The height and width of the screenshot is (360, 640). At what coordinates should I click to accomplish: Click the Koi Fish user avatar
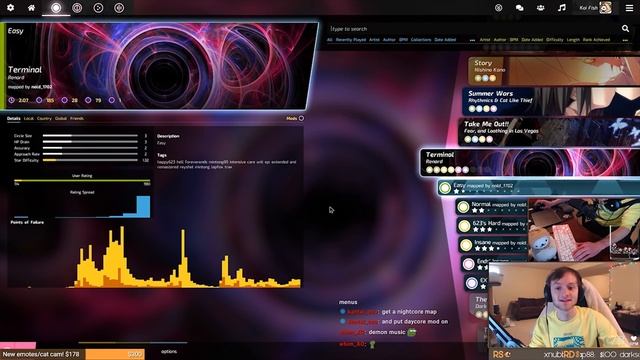[x=606, y=8]
